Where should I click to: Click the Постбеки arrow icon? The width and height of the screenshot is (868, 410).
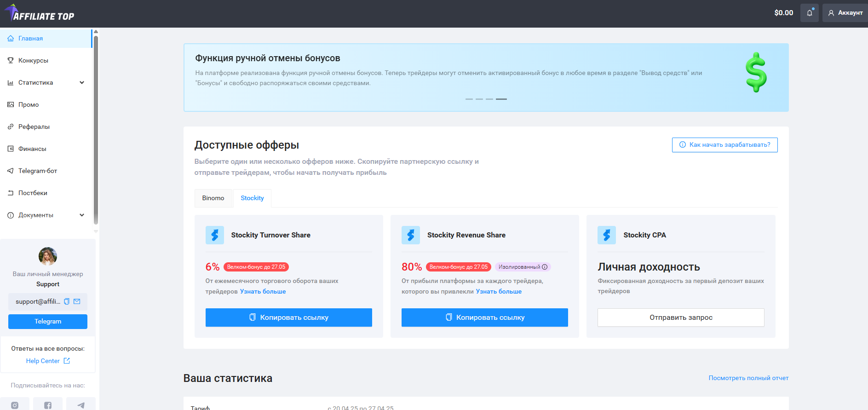[11, 193]
